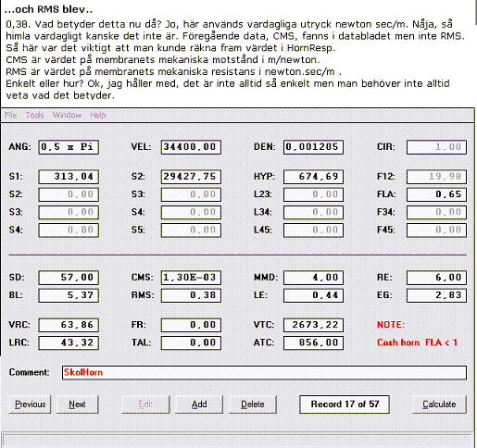This screenshot has height=448, width=477.
Task: Select the HYP field 674,69
Action: coord(313,177)
